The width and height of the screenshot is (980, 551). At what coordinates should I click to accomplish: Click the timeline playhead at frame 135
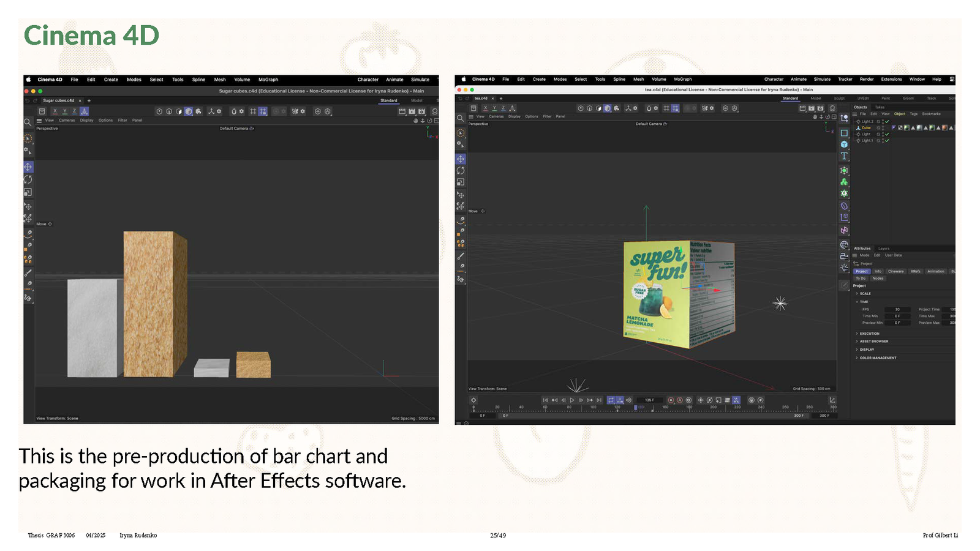click(x=636, y=407)
